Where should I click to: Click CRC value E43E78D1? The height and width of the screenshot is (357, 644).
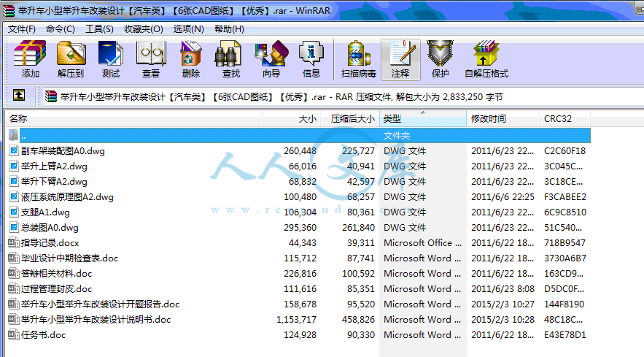point(565,335)
